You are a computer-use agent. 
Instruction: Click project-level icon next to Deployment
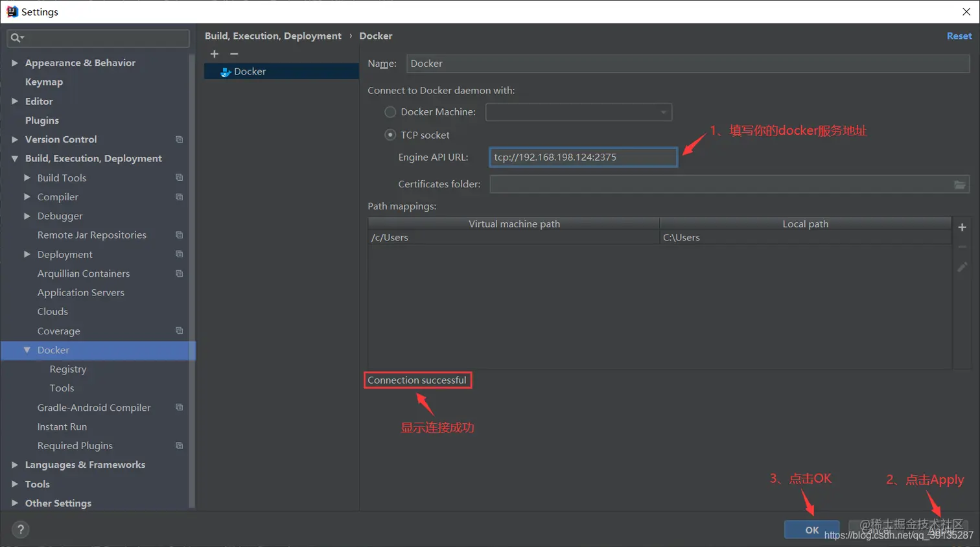click(179, 254)
